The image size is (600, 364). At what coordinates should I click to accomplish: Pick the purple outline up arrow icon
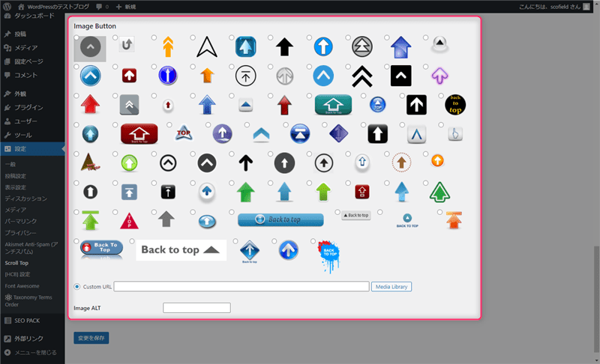click(439, 76)
